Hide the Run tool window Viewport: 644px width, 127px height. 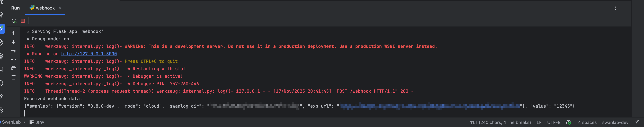(x=624, y=8)
